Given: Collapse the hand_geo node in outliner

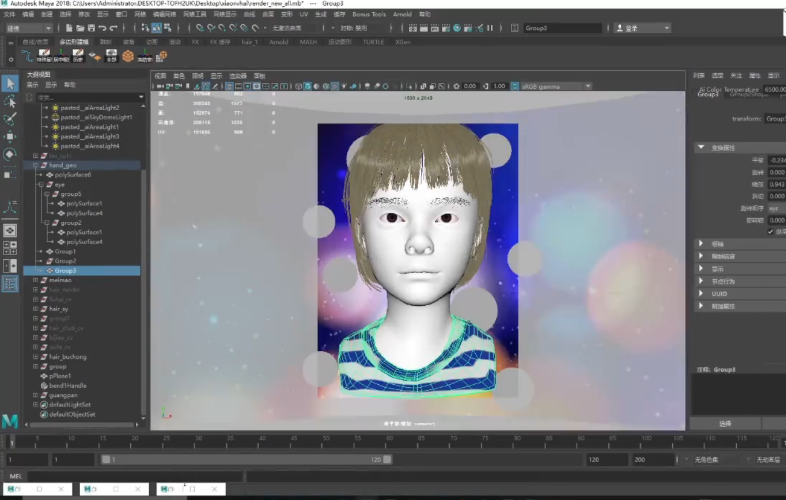Looking at the screenshot, I should pyautogui.click(x=36, y=165).
